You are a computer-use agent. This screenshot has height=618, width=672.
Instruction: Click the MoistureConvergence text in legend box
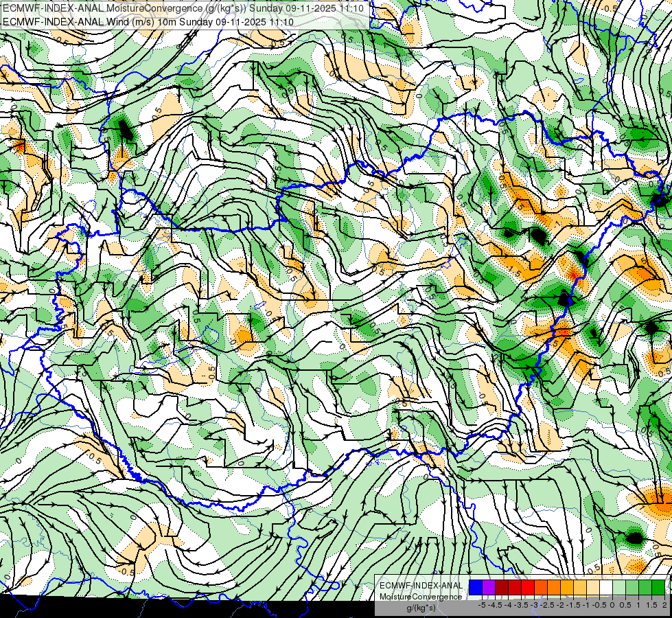421,597
